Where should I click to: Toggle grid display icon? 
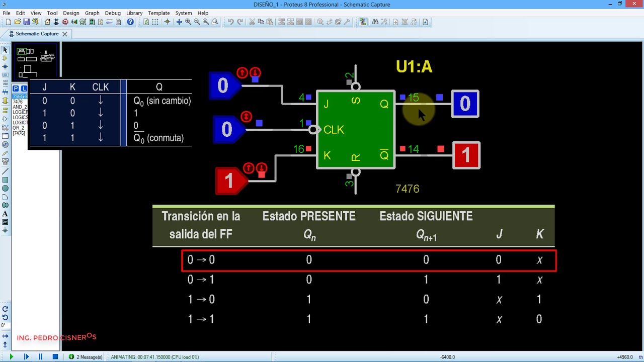click(x=155, y=22)
